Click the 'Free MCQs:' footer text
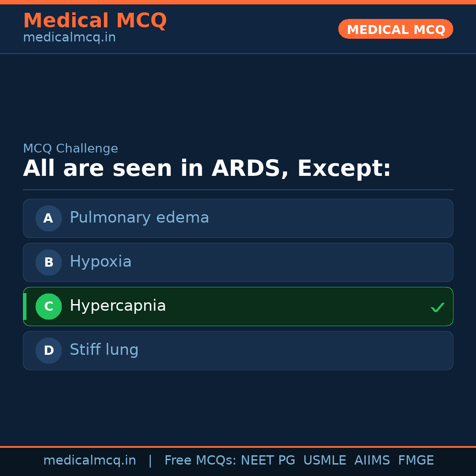The image size is (476, 476). (200, 461)
